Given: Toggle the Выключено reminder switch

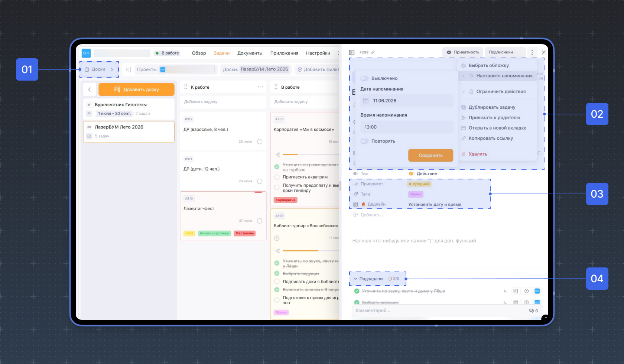Looking at the screenshot, I should (365, 78).
